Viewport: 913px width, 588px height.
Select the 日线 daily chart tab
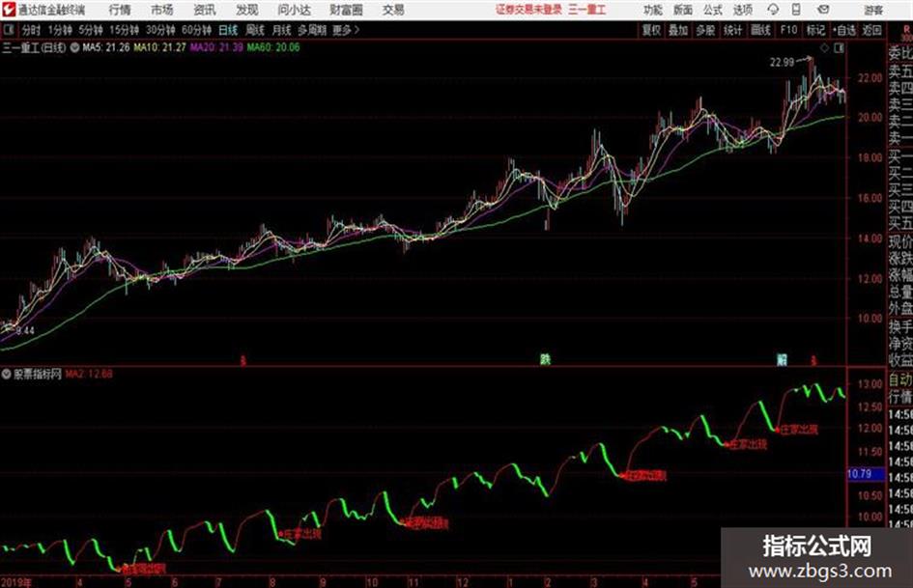point(228,30)
